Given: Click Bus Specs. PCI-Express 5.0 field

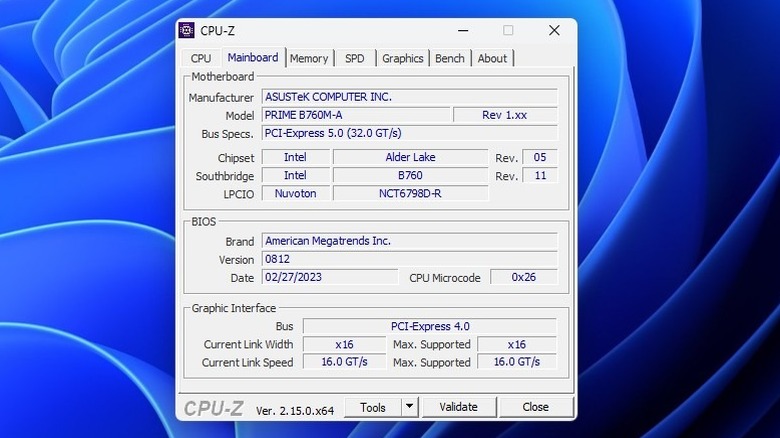Looking at the screenshot, I should click(x=409, y=133).
